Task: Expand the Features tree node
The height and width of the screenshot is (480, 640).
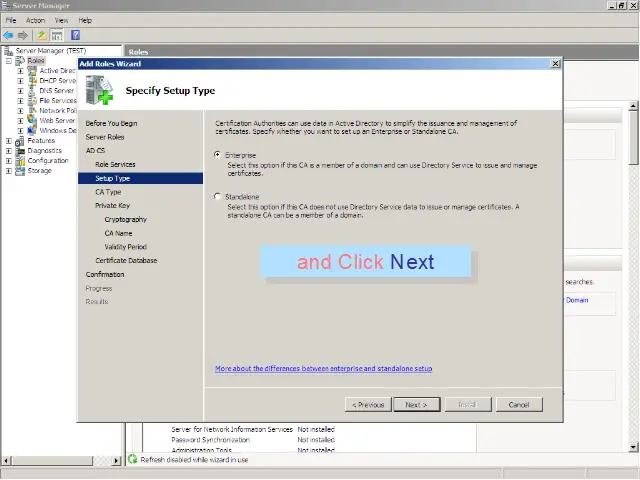Action: pyautogui.click(x=9, y=141)
